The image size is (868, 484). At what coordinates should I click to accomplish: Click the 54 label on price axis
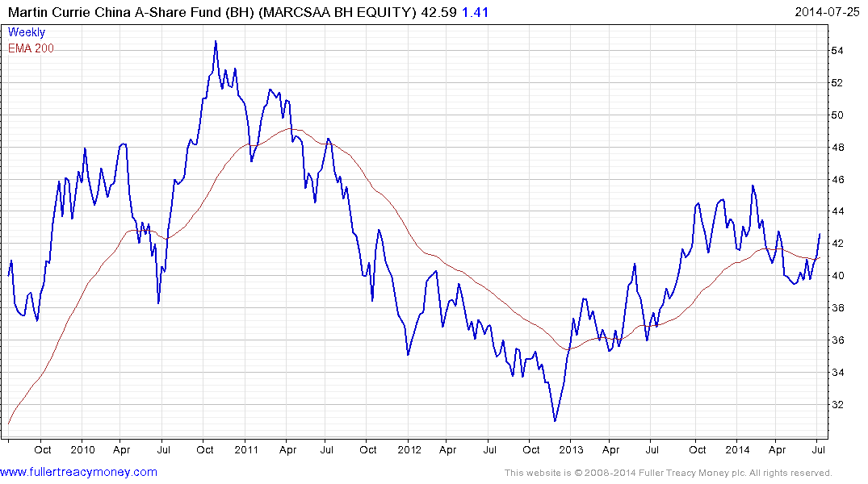coord(837,51)
